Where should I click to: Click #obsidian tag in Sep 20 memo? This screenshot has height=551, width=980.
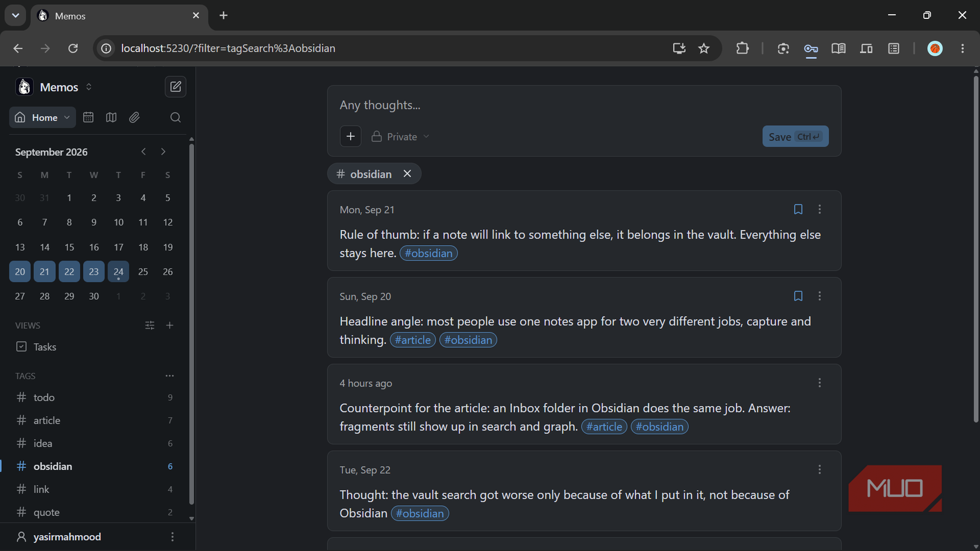(x=468, y=340)
